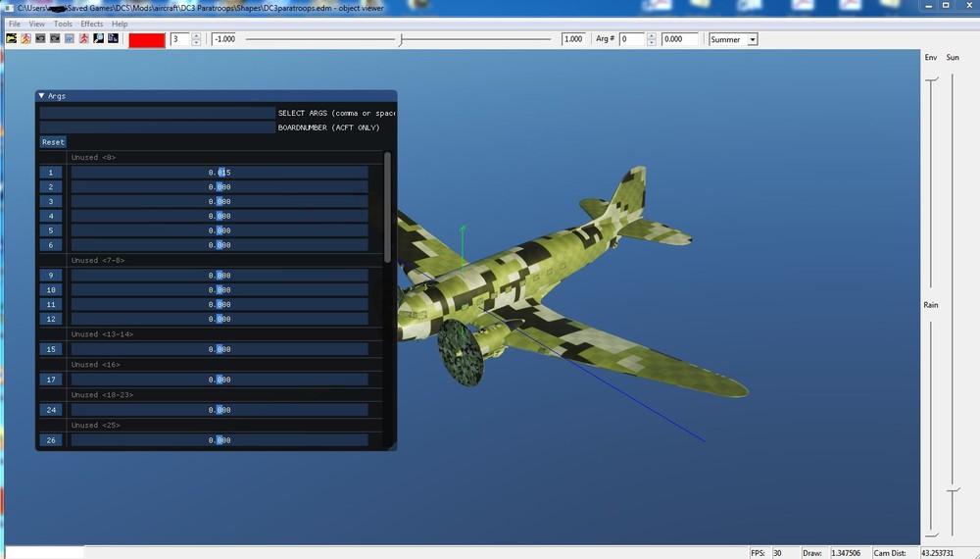Click the Draw value 1.347506
Viewport: 980px width, 559px height.
[x=845, y=553]
